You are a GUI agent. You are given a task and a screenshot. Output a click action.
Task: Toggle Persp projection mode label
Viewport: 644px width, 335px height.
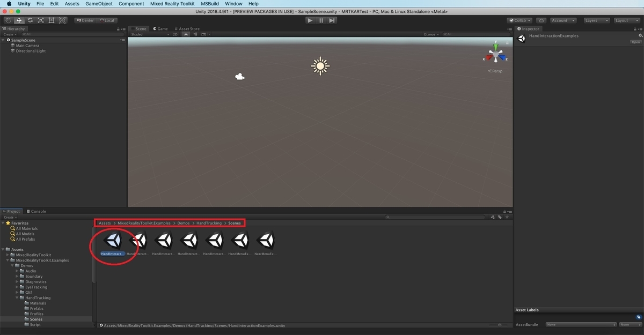(x=496, y=71)
